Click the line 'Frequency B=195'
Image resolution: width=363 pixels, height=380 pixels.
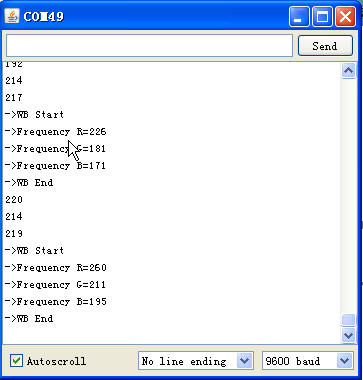pyautogui.click(x=56, y=302)
